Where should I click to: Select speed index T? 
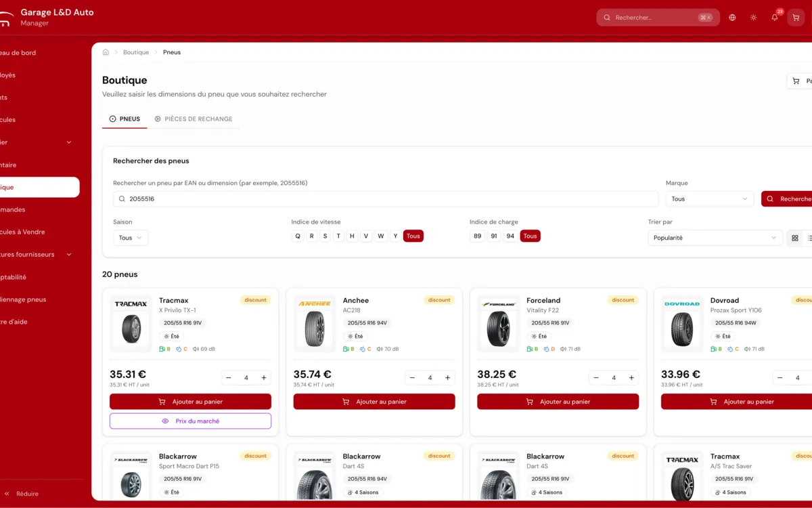(338, 236)
